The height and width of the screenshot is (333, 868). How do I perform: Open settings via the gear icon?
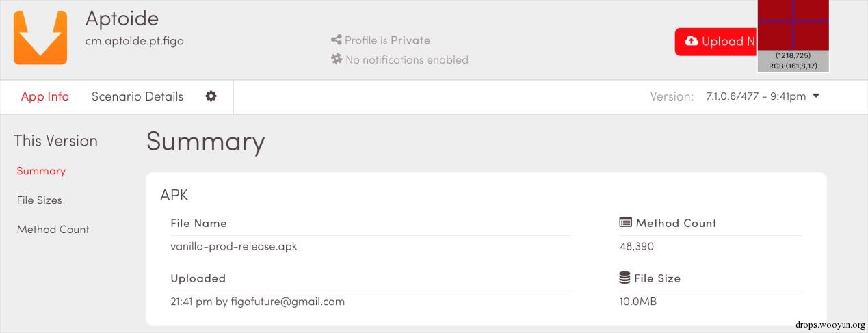[x=211, y=96]
